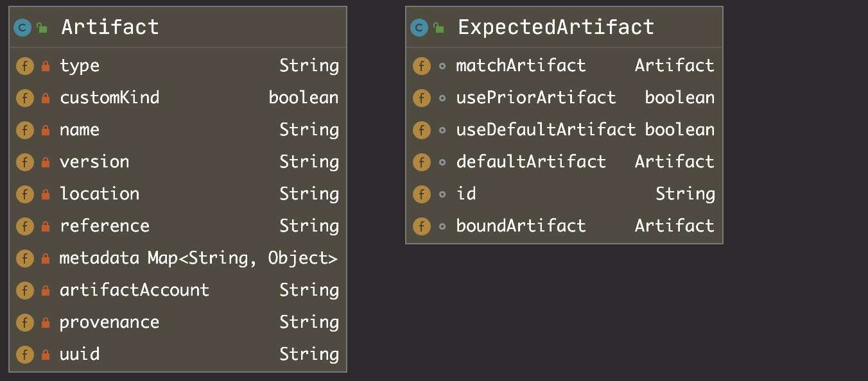This screenshot has height=381, width=868.
Task: Click the visibility dot beside usePriorArtifact
Action: click(x=442, y=98)
